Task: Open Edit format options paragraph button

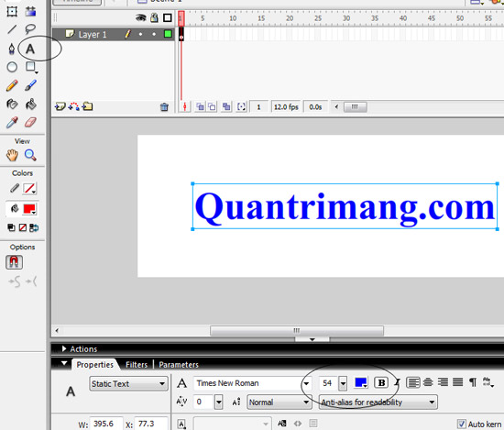Action: [x=473, y=382]
